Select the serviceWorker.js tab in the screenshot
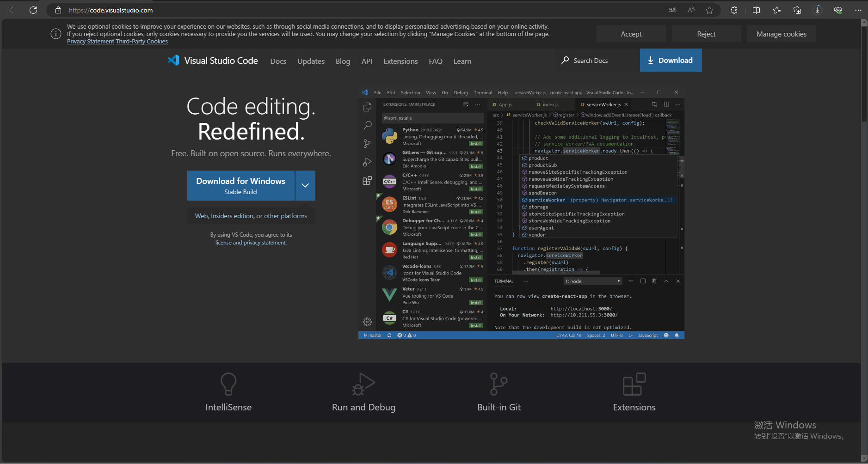This screenshot has width=868, height=464. pyautogui.click(x=603, y=104)
